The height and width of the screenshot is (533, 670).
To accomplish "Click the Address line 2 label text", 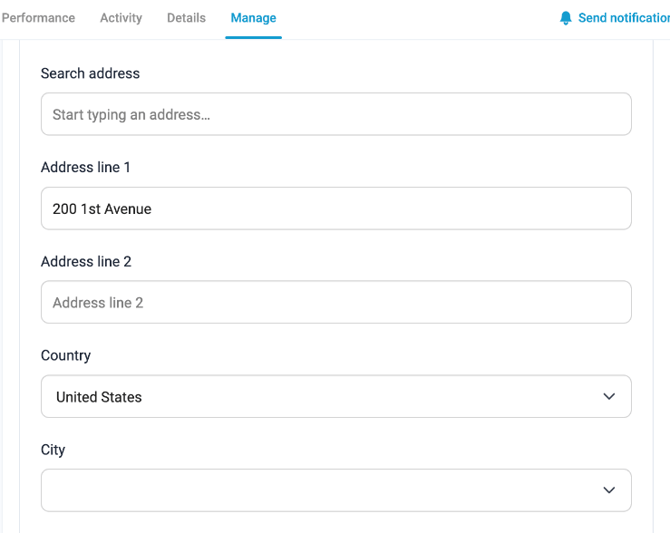I will click(86, 262).
